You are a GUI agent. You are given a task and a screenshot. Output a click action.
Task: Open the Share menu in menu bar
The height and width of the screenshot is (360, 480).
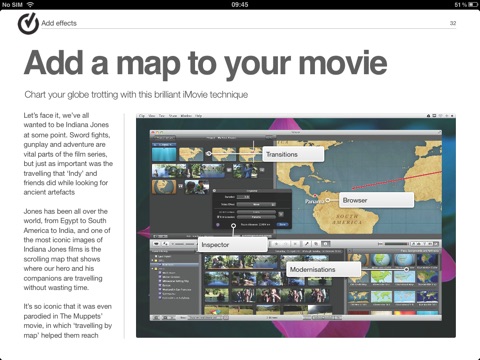[173, 116]
